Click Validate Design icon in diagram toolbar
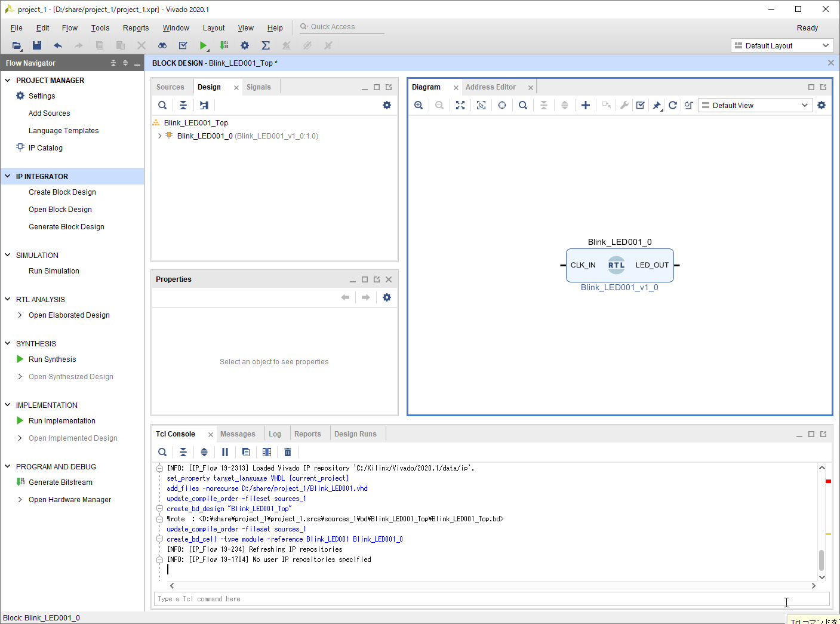This screenshot has height=624, width=840. click(641, 105)
